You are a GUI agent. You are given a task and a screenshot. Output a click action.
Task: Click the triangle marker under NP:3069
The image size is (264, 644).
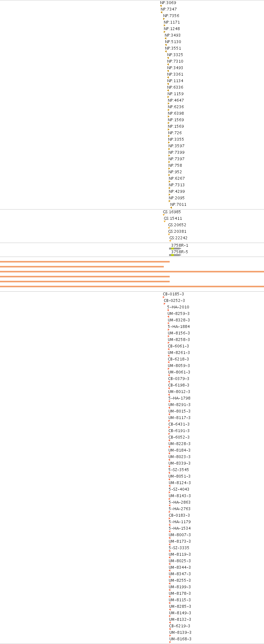click(161, 6)
